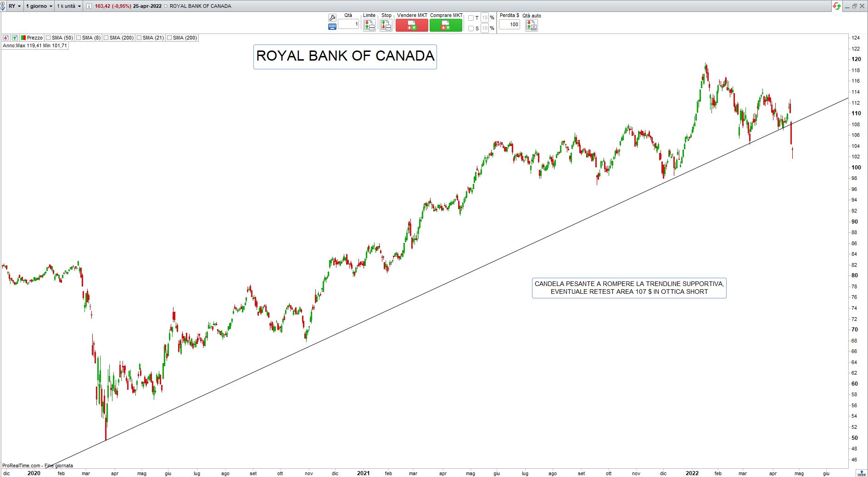Click the red and green trading arrows icon
The image size is (868, 477).
pyautogui.click(x=837, y=6)
